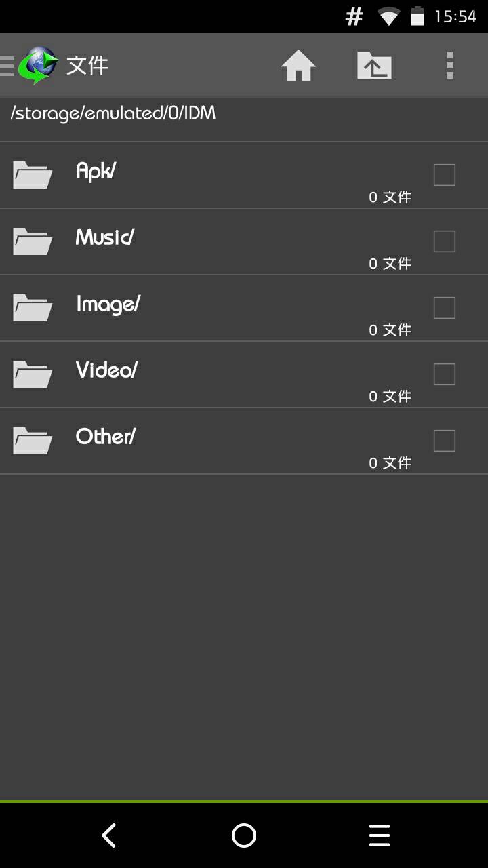Viewport: 488px width, 868px height.
Task: Tap the Music folder icon
Action: pyautogui.click(x=33, y=241)
